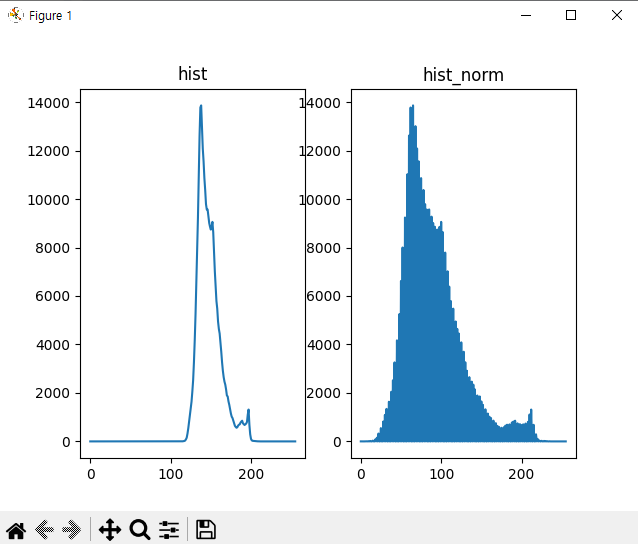The image size is (638, 544).
Task: Maximize the Figure 1 window
Action: click(x=571, y=15)
